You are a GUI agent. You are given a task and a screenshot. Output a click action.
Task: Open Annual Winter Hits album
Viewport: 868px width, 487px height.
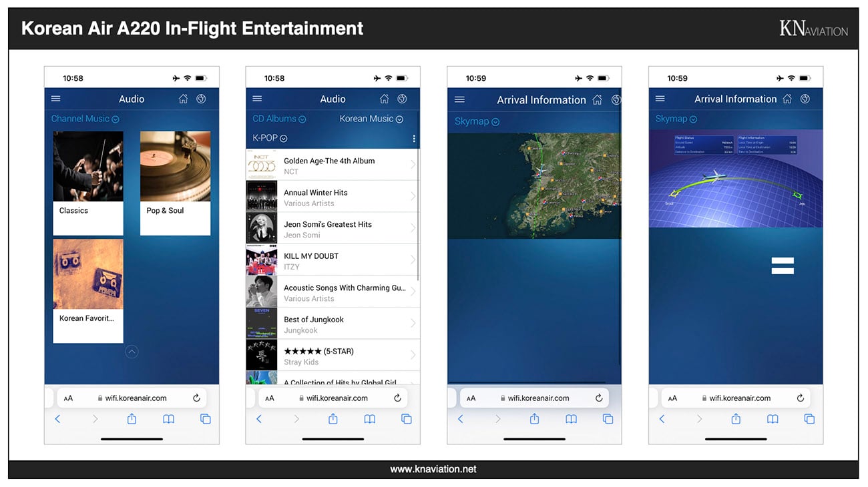pyautogui.click(x=333, y=197)
